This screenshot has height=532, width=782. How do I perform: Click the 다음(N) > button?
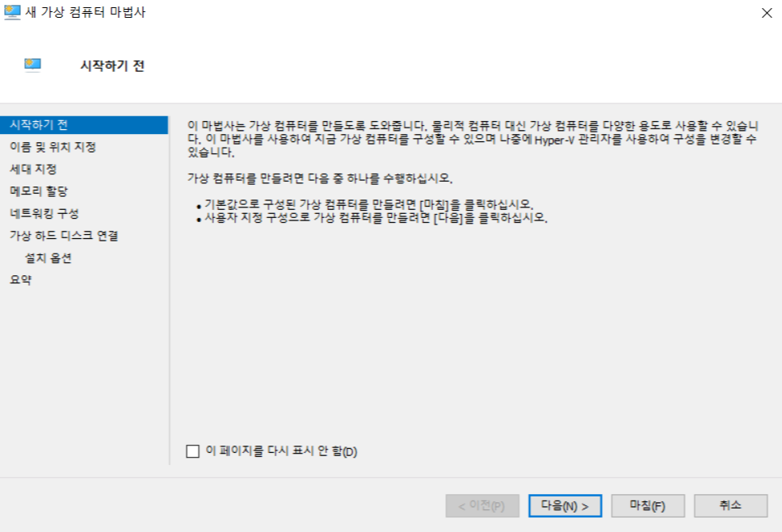pos(565,506)
